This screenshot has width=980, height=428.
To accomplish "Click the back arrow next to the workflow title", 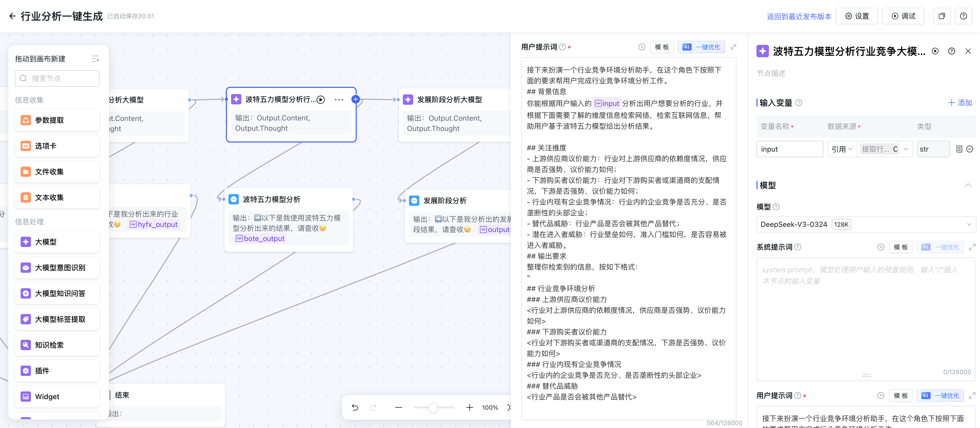I will pyautogui.click(x=12, y=16).
